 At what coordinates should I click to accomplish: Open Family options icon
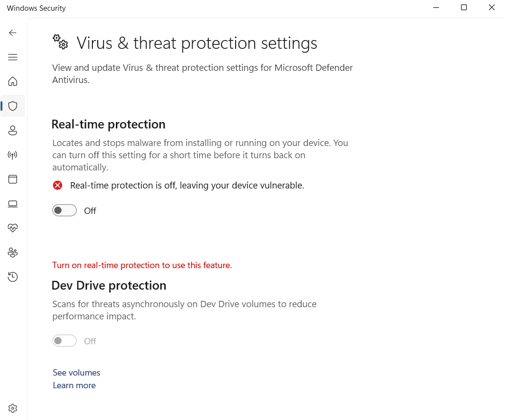[13, 252]
